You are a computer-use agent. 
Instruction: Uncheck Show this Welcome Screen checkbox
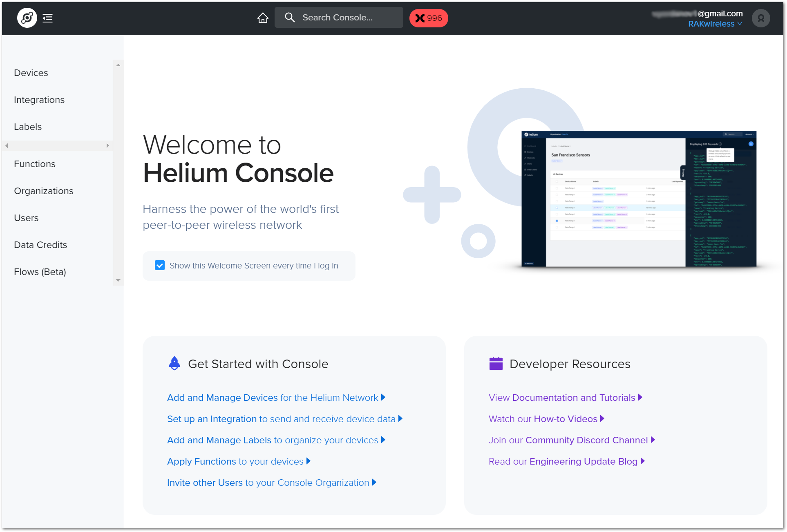160,266
